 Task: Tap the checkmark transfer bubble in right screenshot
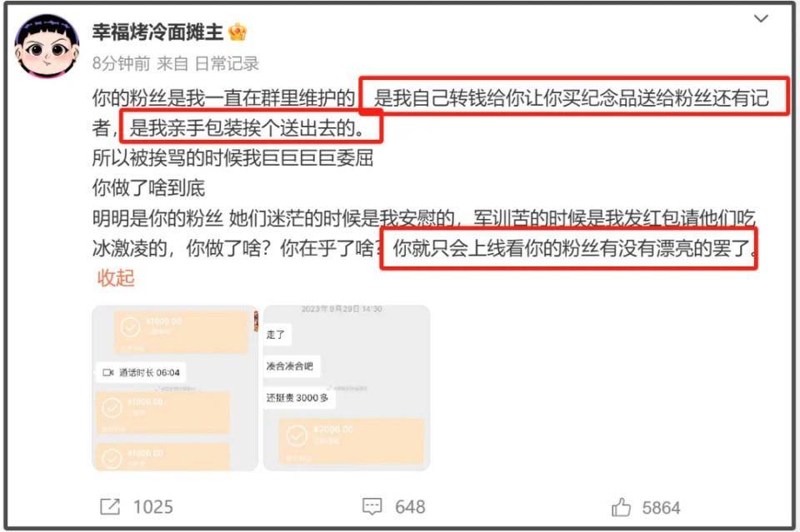coord(352,440)
